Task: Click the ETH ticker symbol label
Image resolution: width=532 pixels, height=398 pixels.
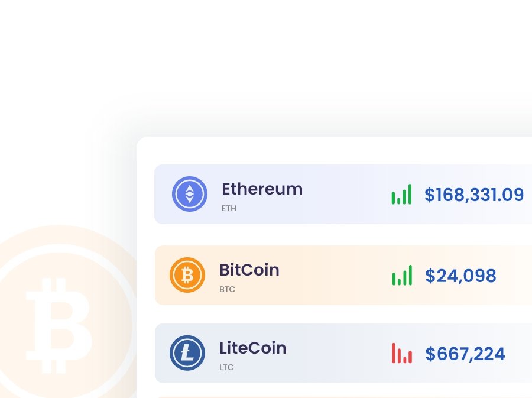Action: [x=229, y=209]
